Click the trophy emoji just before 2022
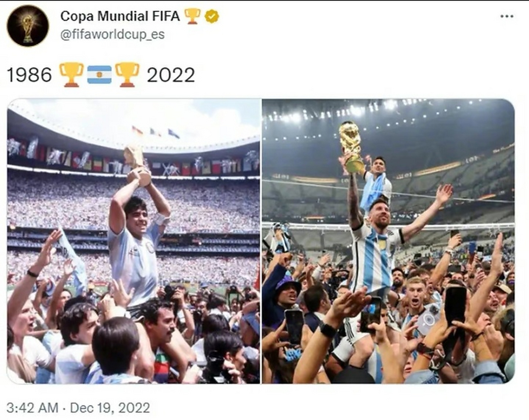This screenshot has width=529, height=420. click(127, 74)
